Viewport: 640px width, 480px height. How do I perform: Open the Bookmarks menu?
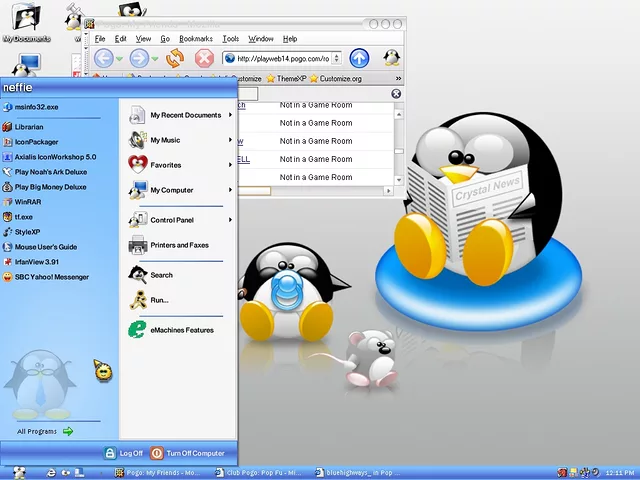tap(196, 39)
